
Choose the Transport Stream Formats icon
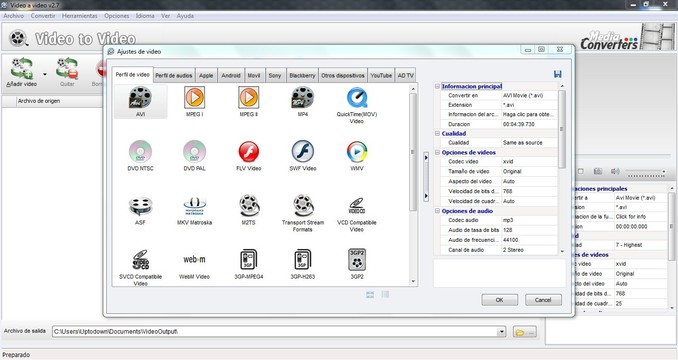pyautogui.click(x=303, y=205)
